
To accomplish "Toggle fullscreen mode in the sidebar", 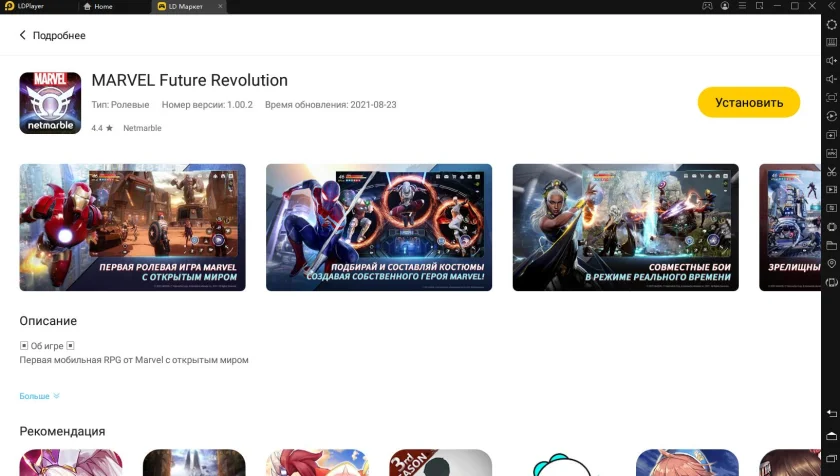I will (x=831, y=97).
